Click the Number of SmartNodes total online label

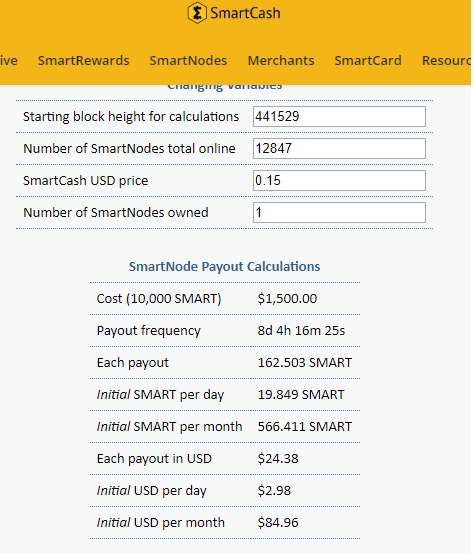pos(129,148)
